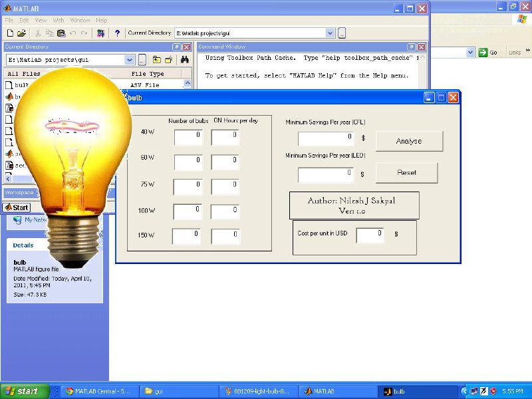
Task: Click the Undo arrow in MATLAB toolbar
Action: point(72,33)
